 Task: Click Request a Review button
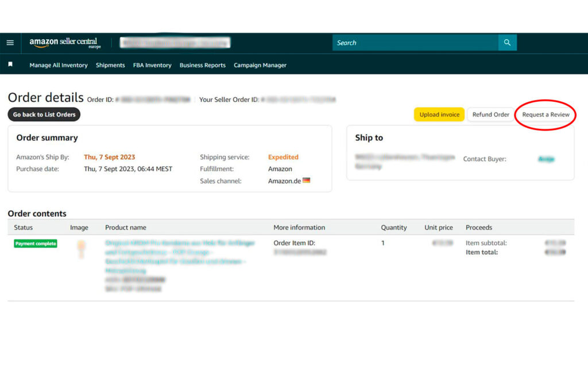546,114
